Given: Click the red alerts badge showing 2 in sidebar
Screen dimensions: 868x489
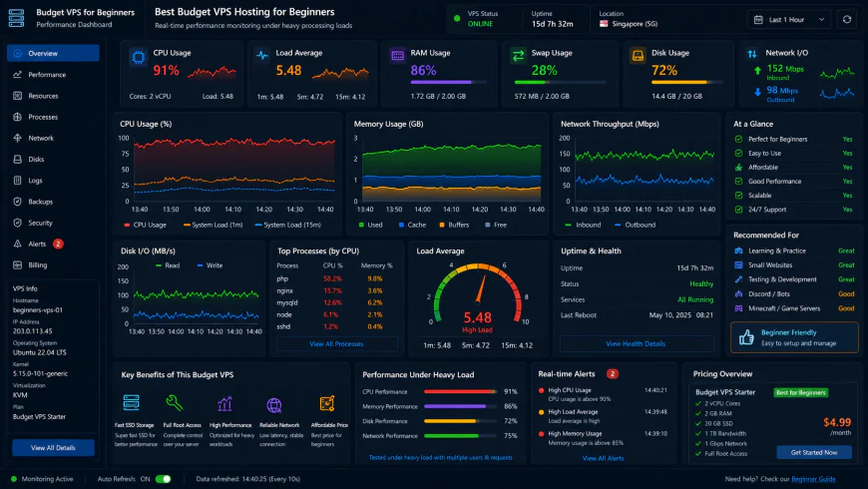Looking at the screenshot, I should [58, 244].
